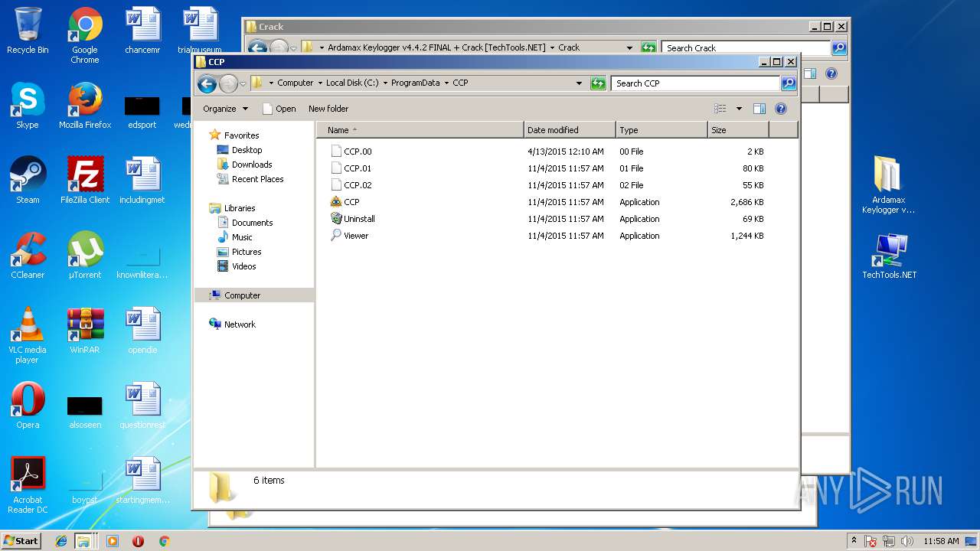Expand address bar history dropdown in CCP
The width and height of the screenshot is (980, 551).
click(x=579, y=83)
